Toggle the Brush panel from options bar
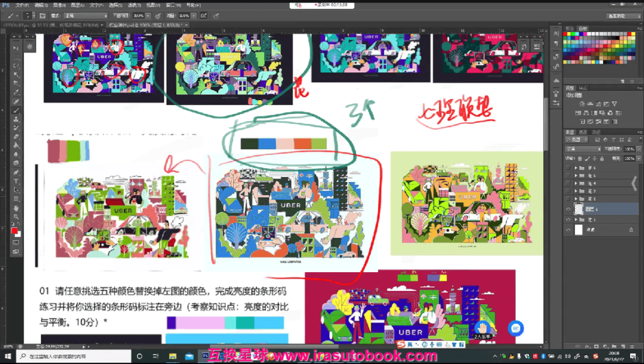Screen dimensions: 644x364 pyautogui.click(x=42, y=16)
